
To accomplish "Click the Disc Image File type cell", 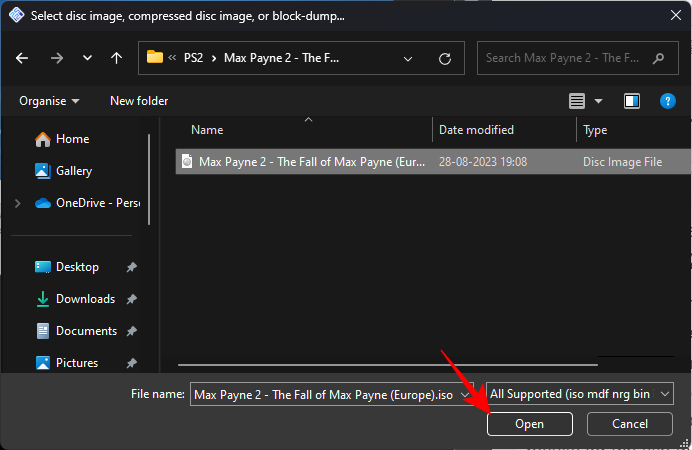I will point(622,162).
